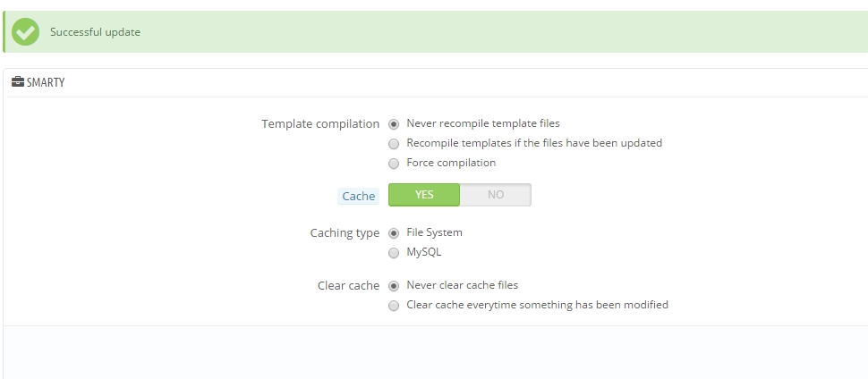Click the 'Clear cache' field label
This screenshot has width=868, height=379.
[x=348, y=286]
